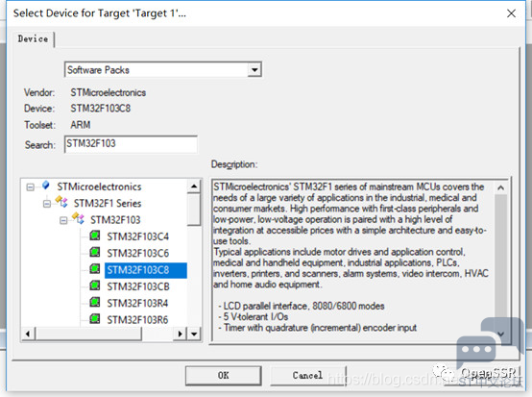Click the STM32F103 subfamily icon in the tree
The image size is (532, 397).
(x=78, y=218)
